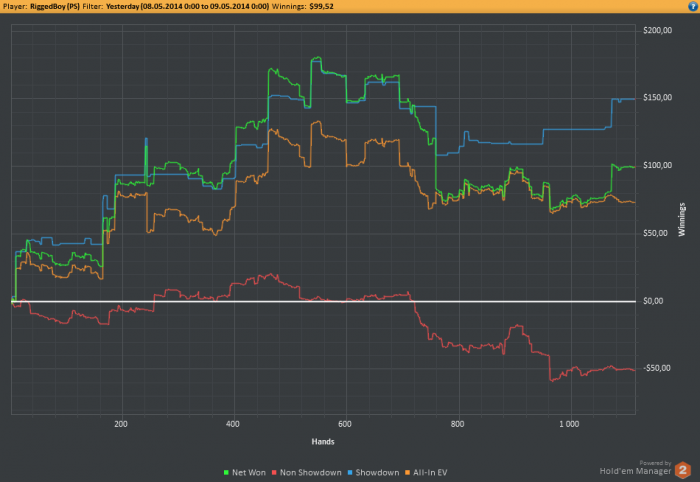This screenshot has height=482, width=700.
Task: Click the -$50,00 axis label
Action: click(657, 368)
